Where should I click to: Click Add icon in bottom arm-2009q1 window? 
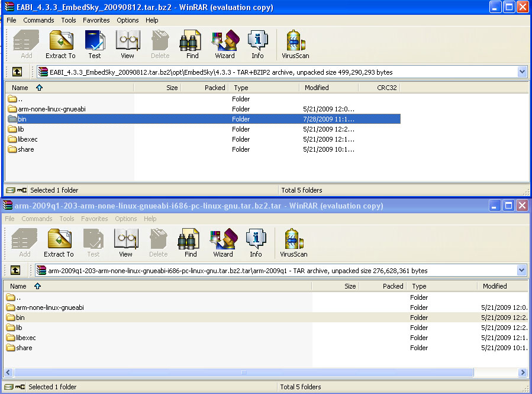click(25, 243)
